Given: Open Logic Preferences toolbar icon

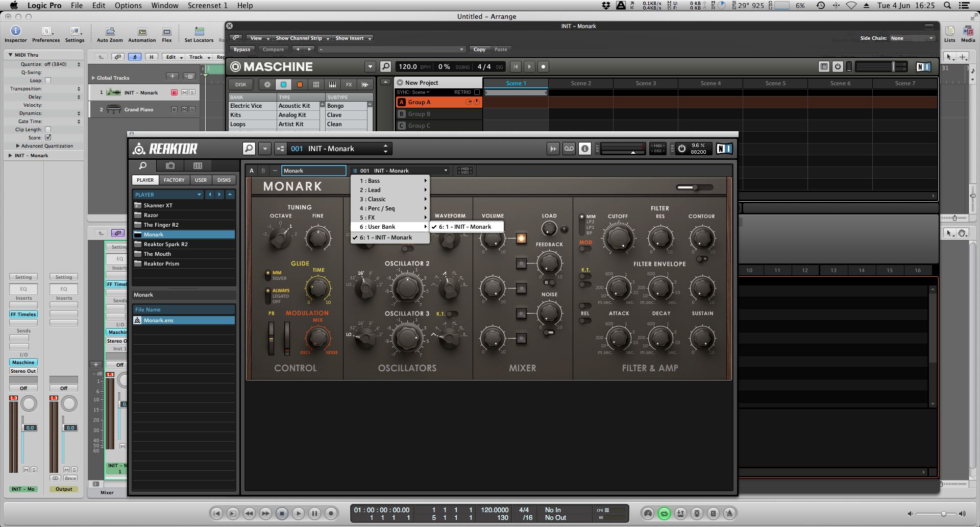Looking at the screenshot, I should [x=46, y=35].
